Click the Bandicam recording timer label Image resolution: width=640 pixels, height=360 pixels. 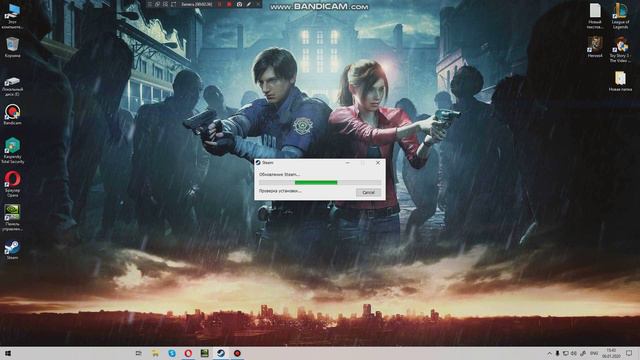[196, 4]
